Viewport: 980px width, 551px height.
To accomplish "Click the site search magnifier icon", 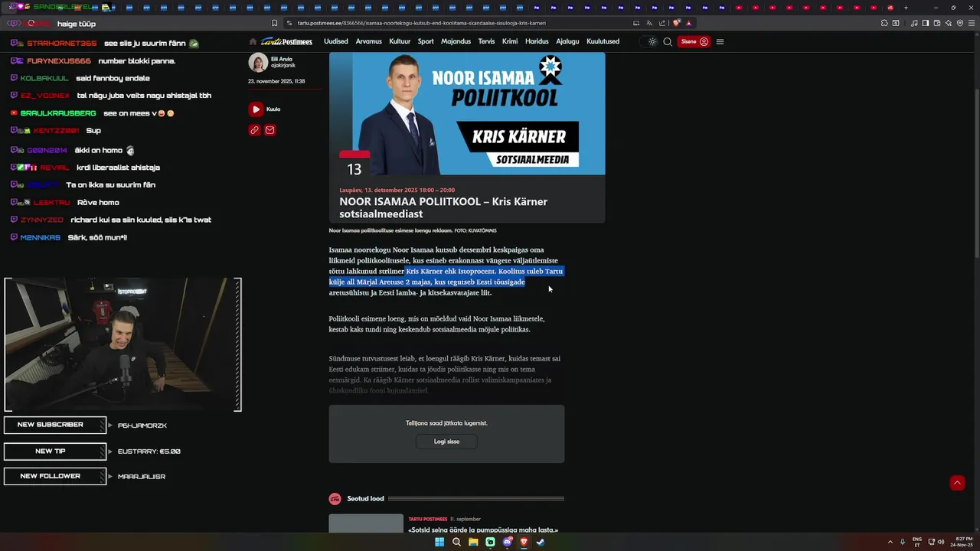I will (x=668, y=41).
